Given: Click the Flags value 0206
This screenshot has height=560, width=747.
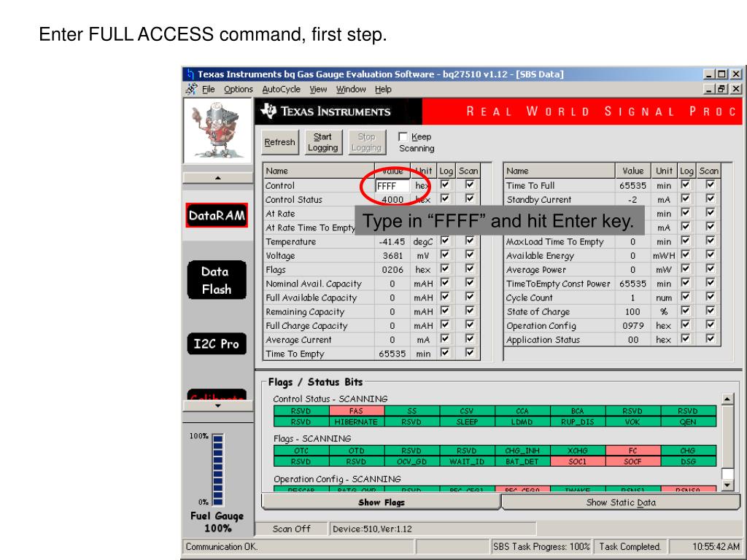Looking at the screenshot, I should pos(392,270).
